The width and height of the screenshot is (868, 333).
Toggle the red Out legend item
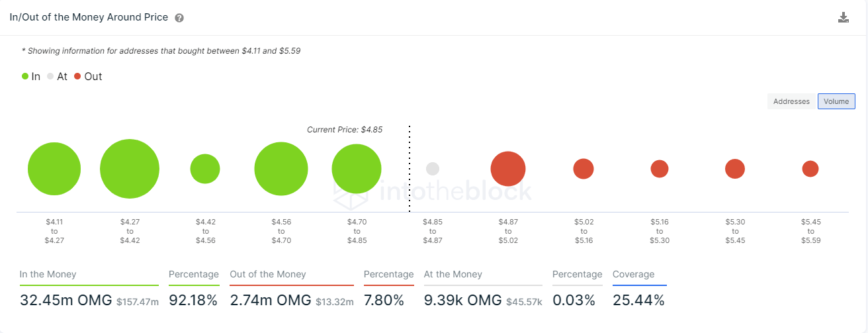[88, 76]
